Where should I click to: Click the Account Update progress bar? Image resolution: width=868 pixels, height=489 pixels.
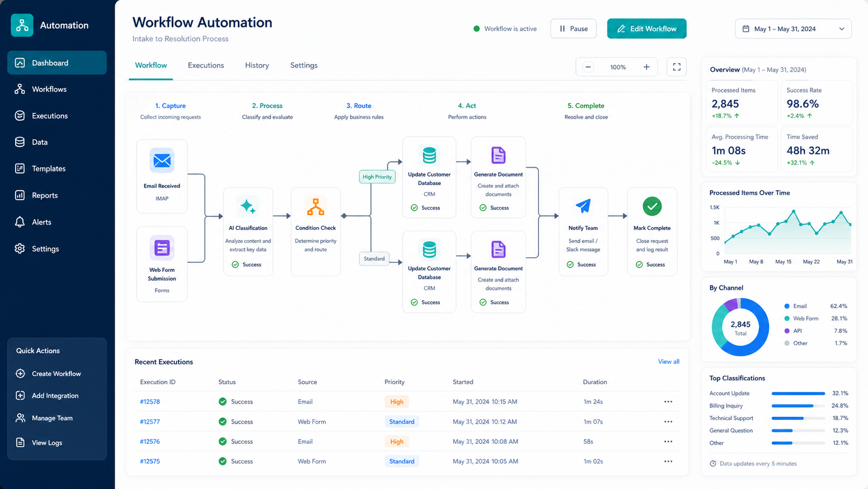(x=798, y=393)
